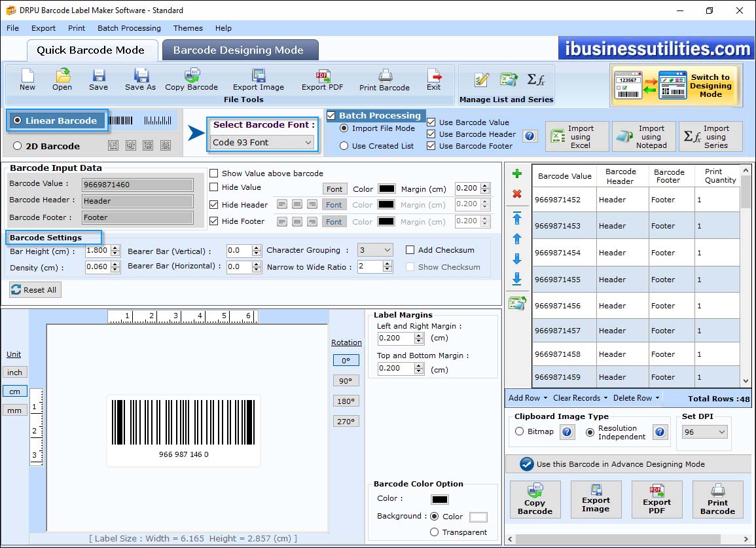Click the Exit icon
The width and height of the screenshot is (756, 548).
pyautogui.click(x=433, y=80)
